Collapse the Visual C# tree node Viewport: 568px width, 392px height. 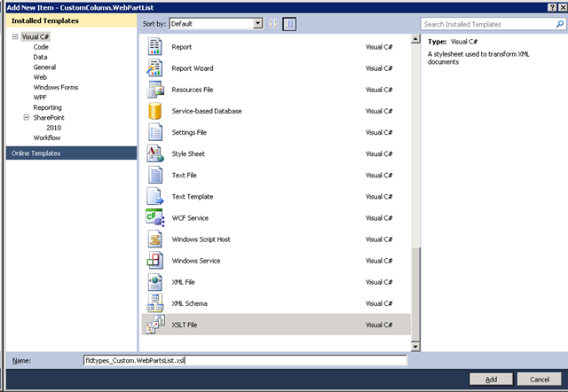coord(15,36)
